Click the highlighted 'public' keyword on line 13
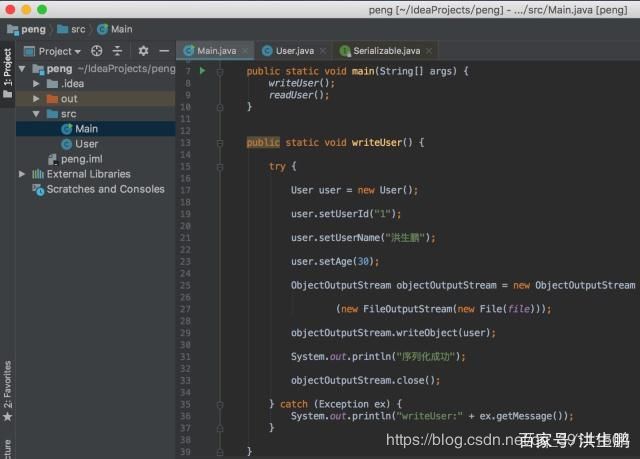This screenshot has width=640, height=459. point(263,142)
